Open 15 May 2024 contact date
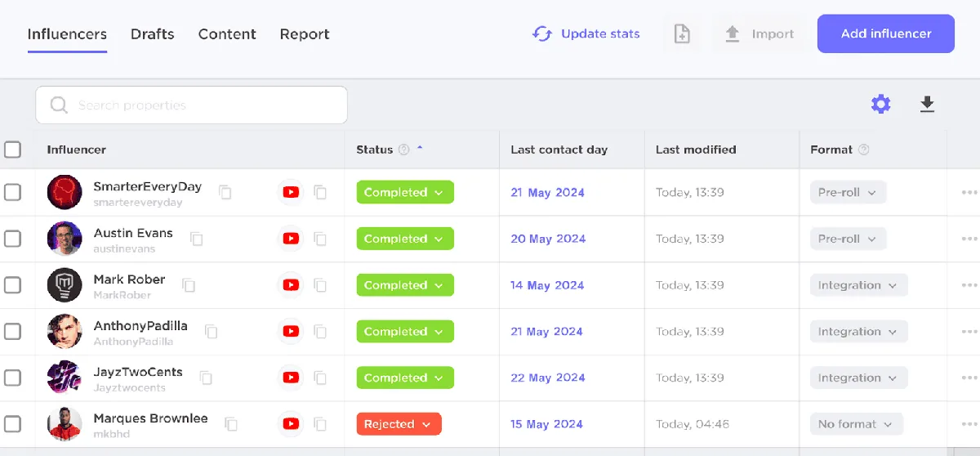Screen dimensions: 980x456 click(x=546, y=424)
